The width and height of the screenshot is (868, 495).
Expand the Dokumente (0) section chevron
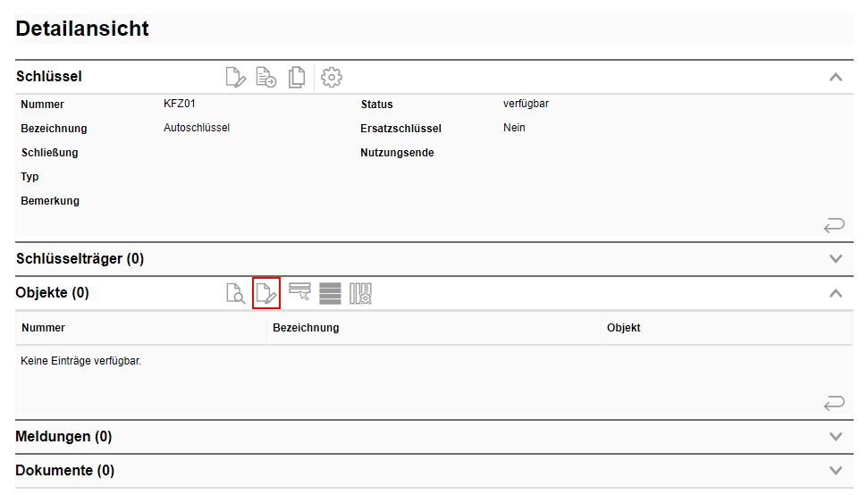[x=836, y=471]
